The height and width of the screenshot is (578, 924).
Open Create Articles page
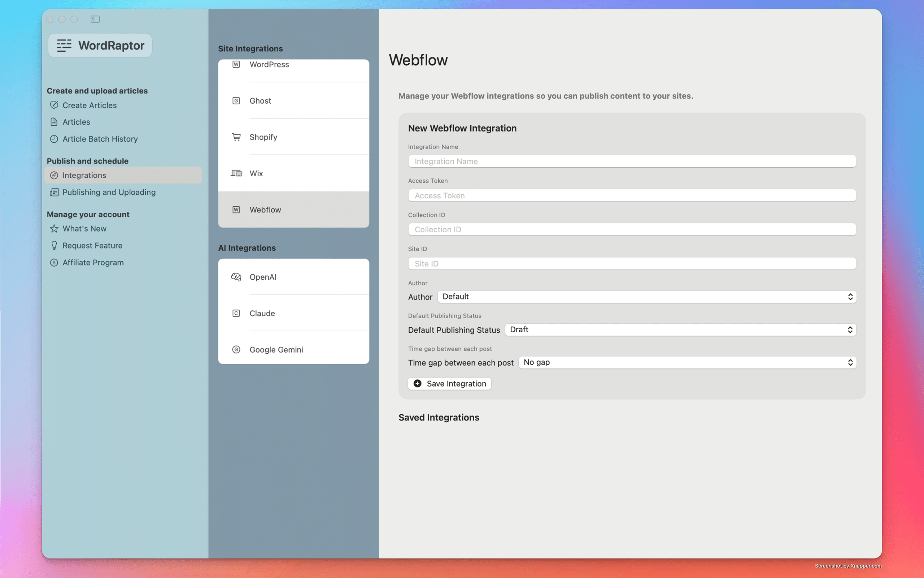[123, 105]
